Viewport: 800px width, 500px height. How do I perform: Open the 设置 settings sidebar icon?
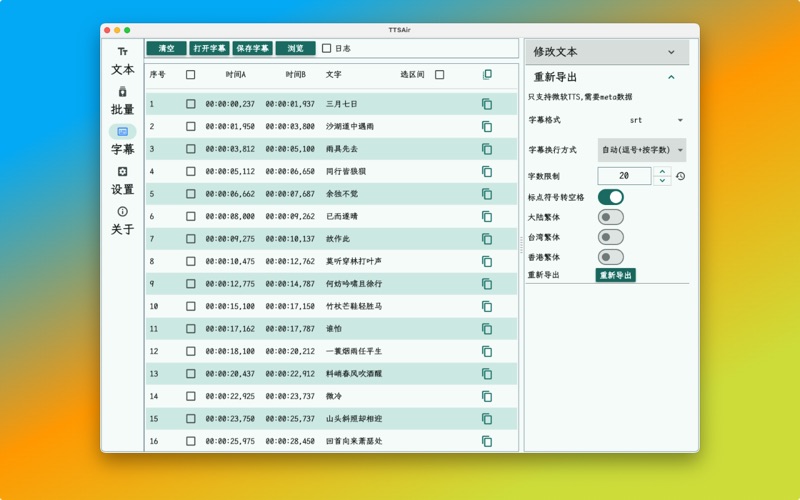coord(122,171)
